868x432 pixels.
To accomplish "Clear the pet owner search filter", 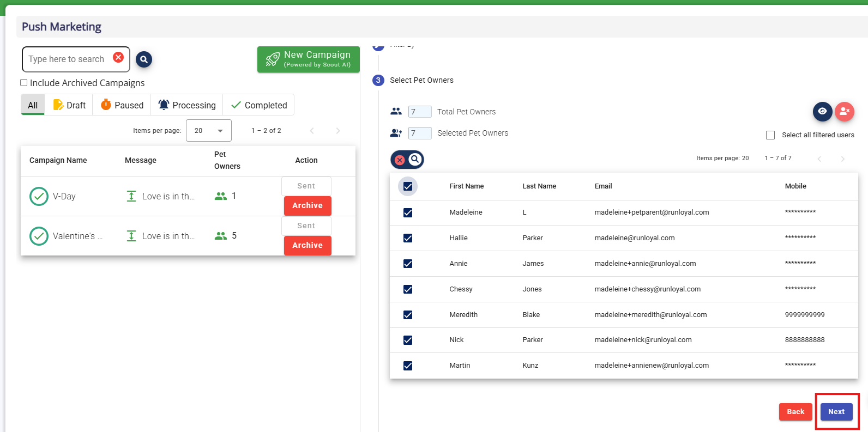I will click(400, 160).
